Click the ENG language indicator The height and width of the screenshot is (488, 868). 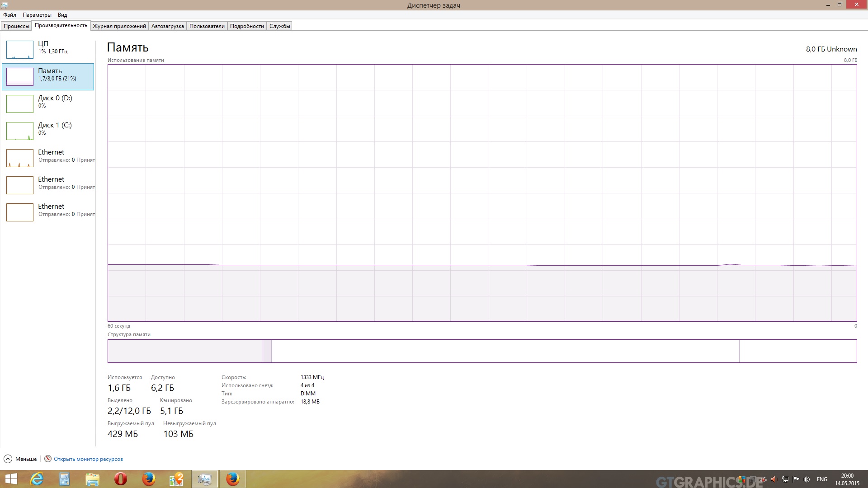(822, 479)
